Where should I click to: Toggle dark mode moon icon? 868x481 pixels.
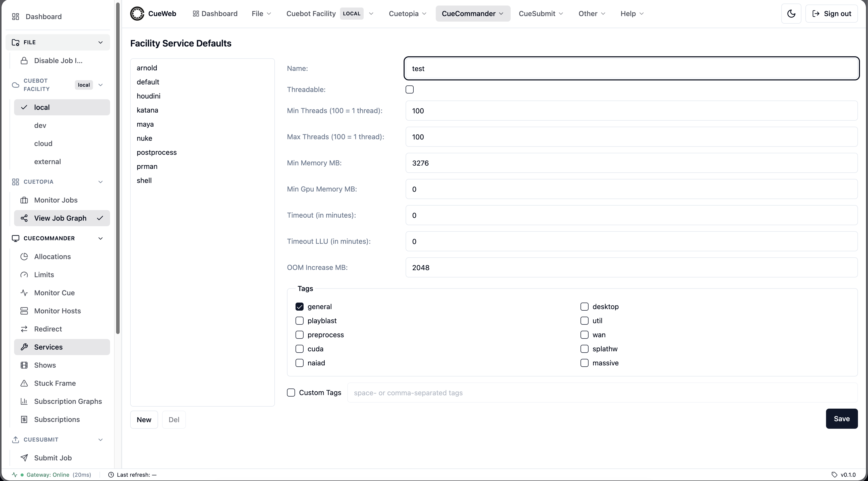791,14
